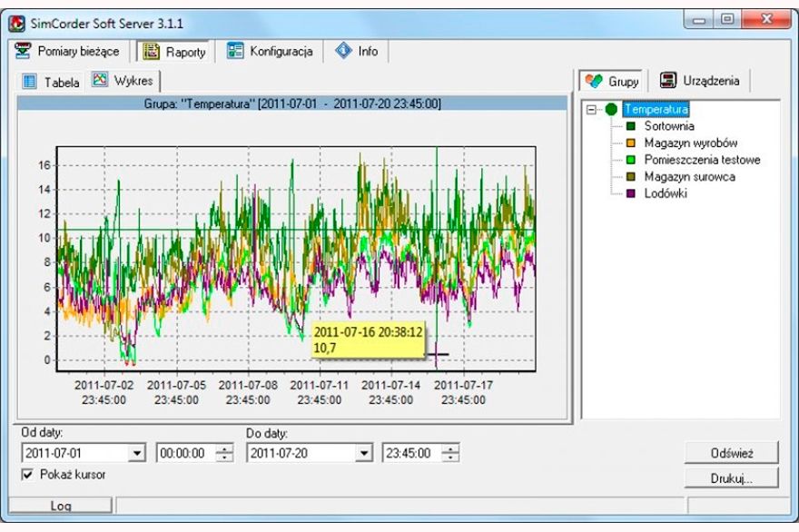Image resolution: width=799 pixels, height=532 pixels.
Task: Select Magazyn wyrobów in the tree
Action: coord(690,143)
